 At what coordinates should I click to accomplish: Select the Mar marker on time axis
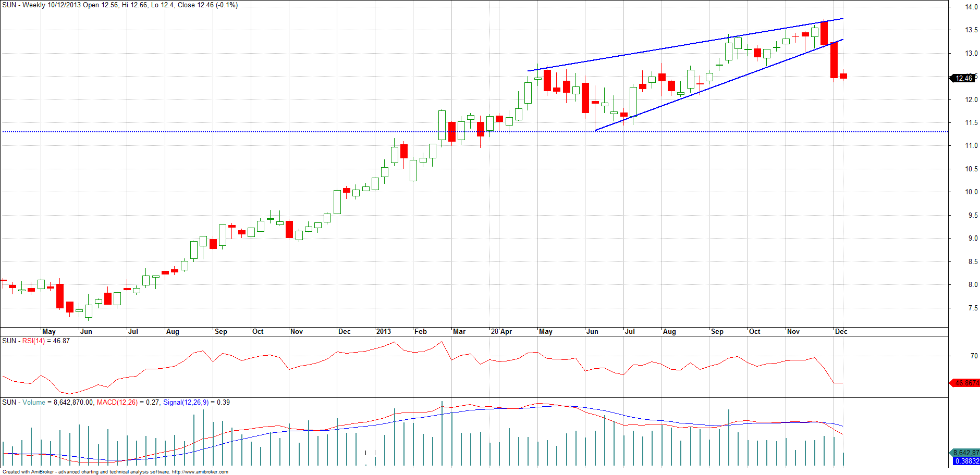click(459, 331)
